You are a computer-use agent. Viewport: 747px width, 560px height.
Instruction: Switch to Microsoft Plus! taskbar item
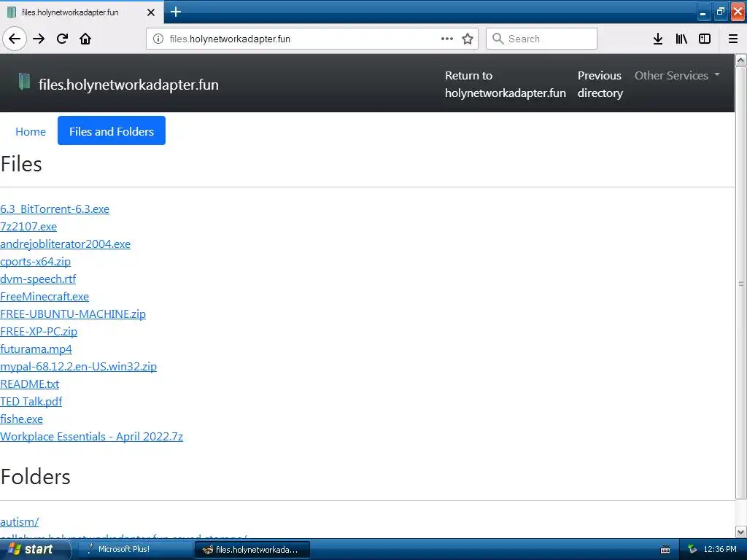click(133, 549)
